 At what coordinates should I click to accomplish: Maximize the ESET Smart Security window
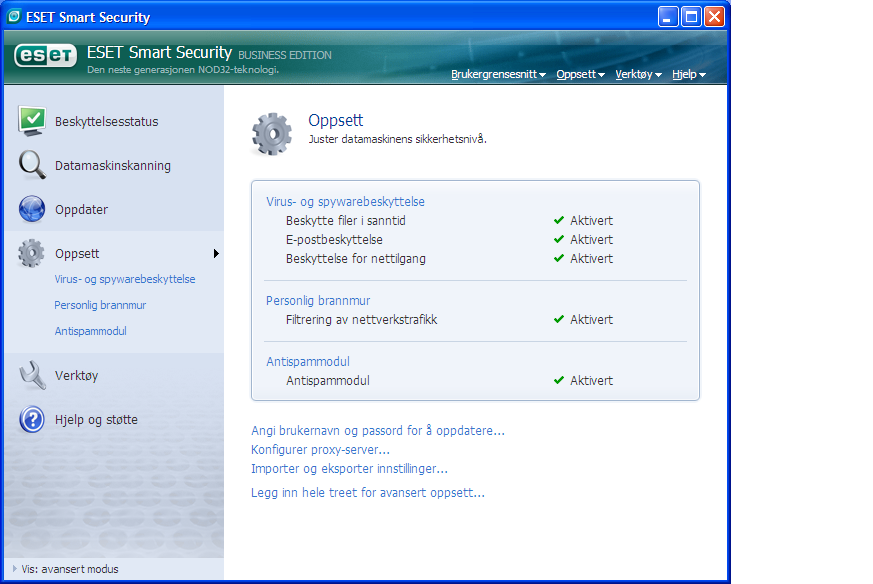click(691, 17)
